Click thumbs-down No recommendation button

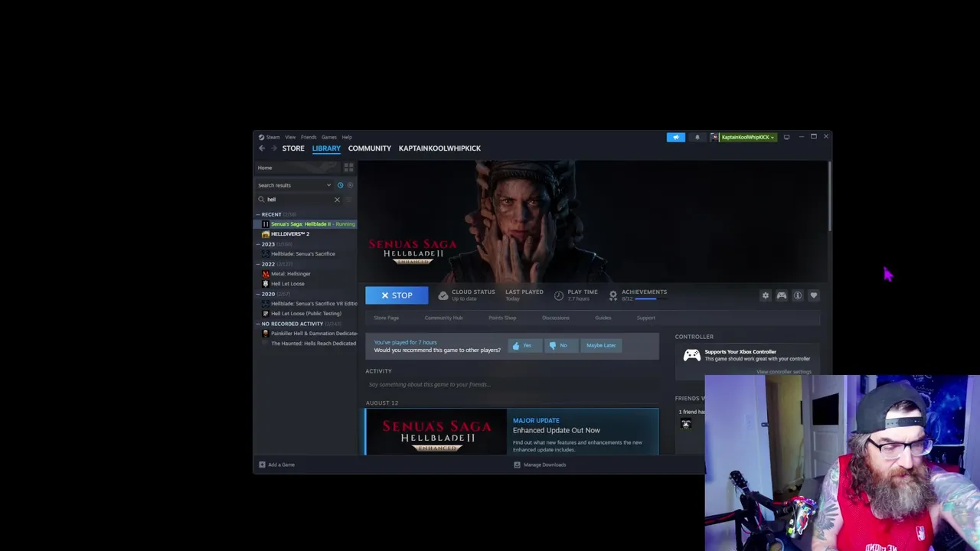pos(560,345)
